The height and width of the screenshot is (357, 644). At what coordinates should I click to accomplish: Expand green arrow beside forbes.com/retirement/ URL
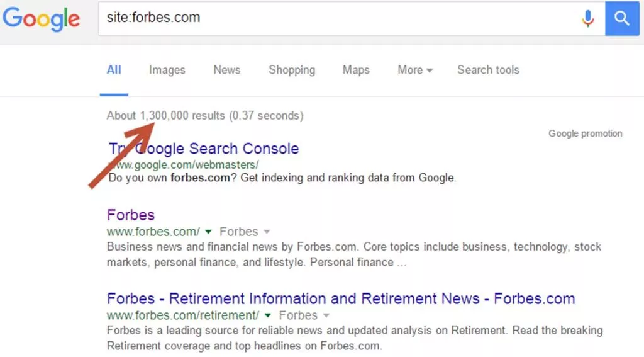click(x=268, y=315)
